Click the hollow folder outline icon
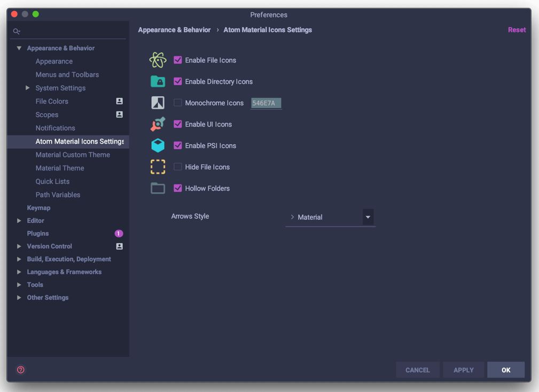The width and height of the screenshot is (539, 392). 158,189
